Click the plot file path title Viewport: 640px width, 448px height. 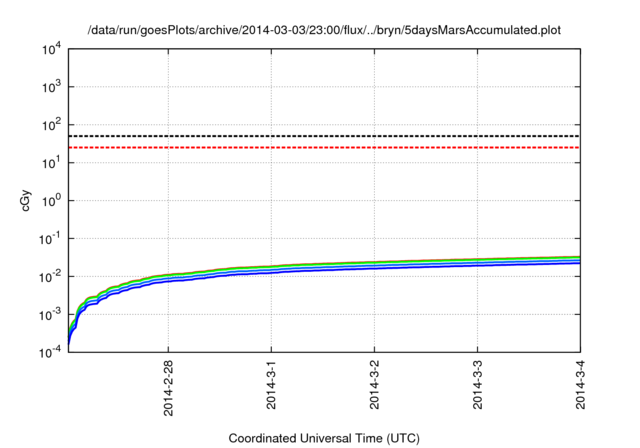pyautogui.click(x=324, y=30)
